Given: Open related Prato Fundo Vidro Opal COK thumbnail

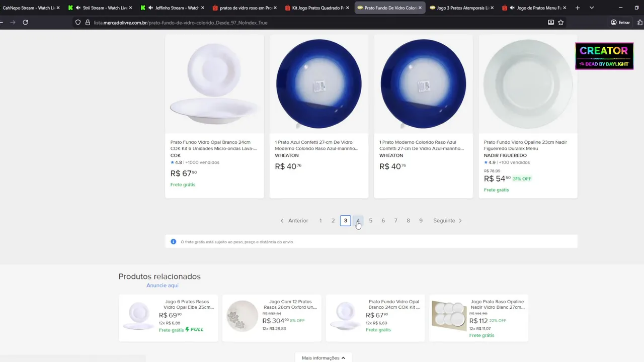Looking at the screenshot, I should tap(346, 317).
